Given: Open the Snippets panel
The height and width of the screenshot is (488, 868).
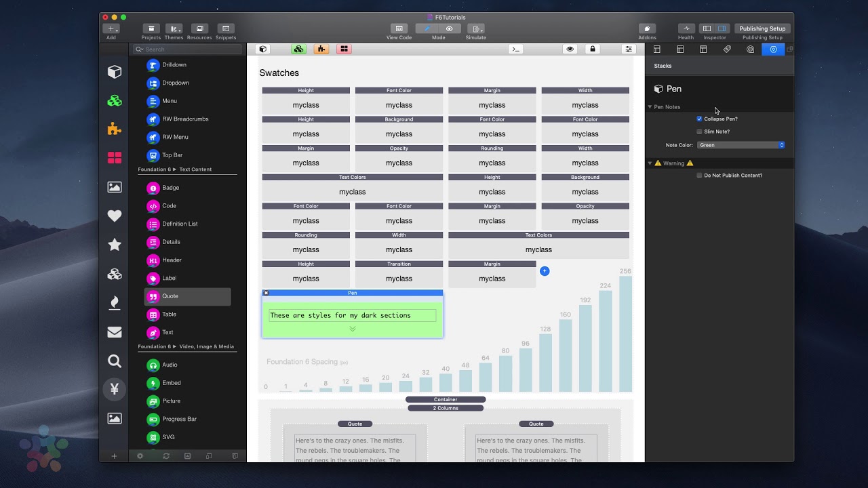Looking at the screenshot, I should [x=226, y=28].
